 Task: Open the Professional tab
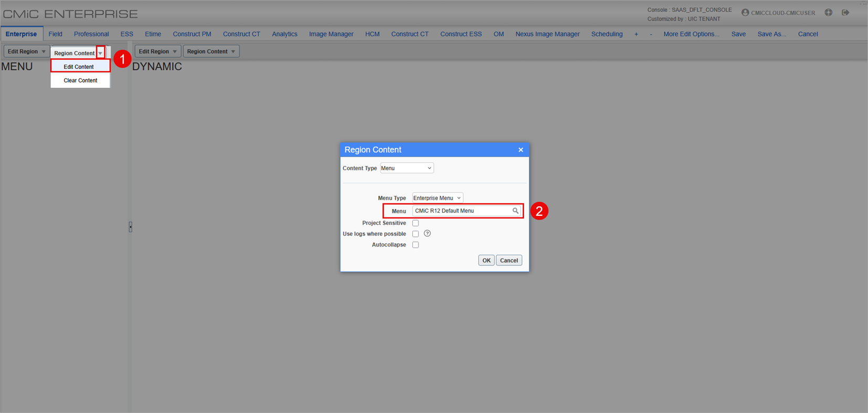pos(91,34)
